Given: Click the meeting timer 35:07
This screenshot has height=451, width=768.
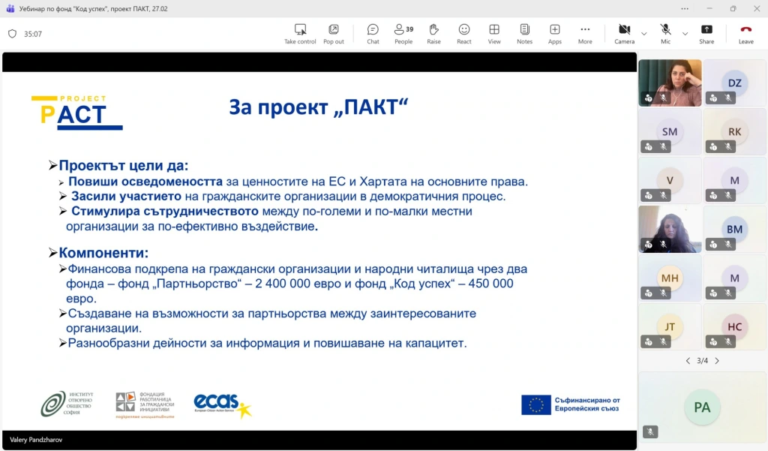Looking at the screenshot, I should 33,34.
